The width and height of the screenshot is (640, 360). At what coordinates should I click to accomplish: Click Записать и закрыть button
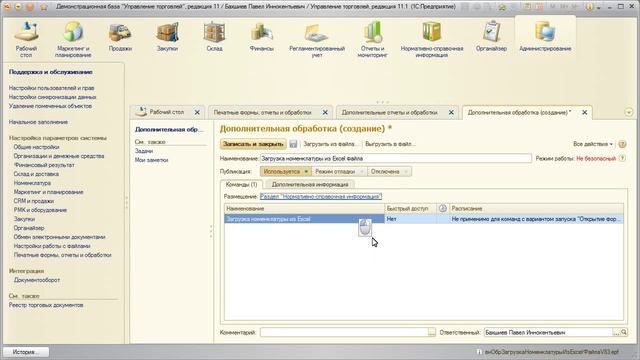(x=253, y=144)
